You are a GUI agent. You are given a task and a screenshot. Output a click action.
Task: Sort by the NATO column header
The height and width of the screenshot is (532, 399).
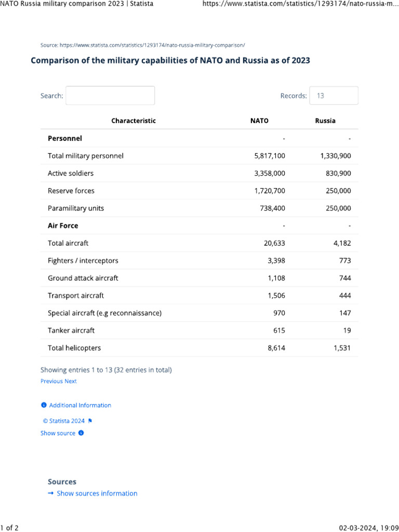tap(259, 121)
